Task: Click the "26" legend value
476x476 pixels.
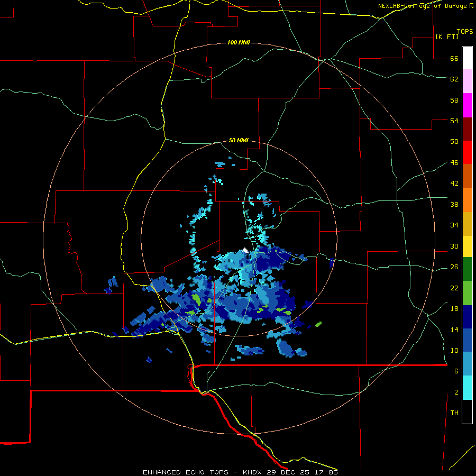Action: point(454,267)
